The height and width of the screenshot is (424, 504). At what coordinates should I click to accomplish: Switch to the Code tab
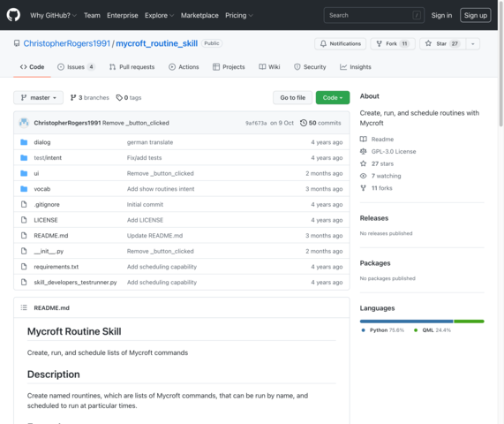pos(32,67)
